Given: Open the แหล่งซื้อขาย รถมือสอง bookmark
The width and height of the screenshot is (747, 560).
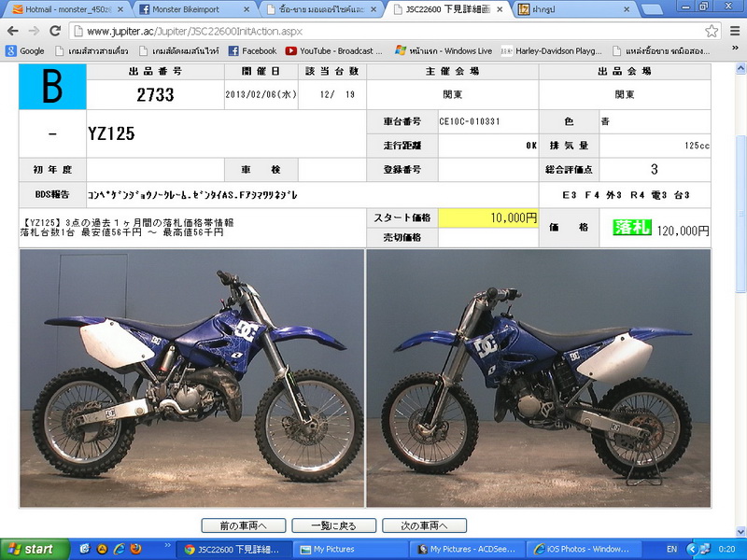Looking at the screenshot, I should pos(661,51).
